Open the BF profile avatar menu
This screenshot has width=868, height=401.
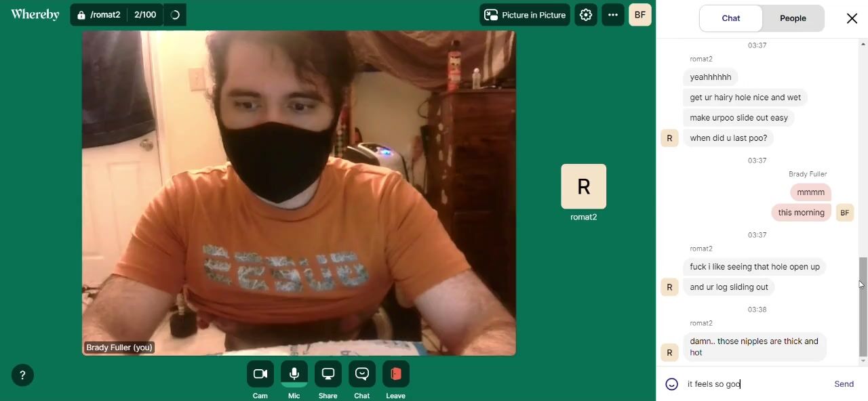[x=639, y=15]
